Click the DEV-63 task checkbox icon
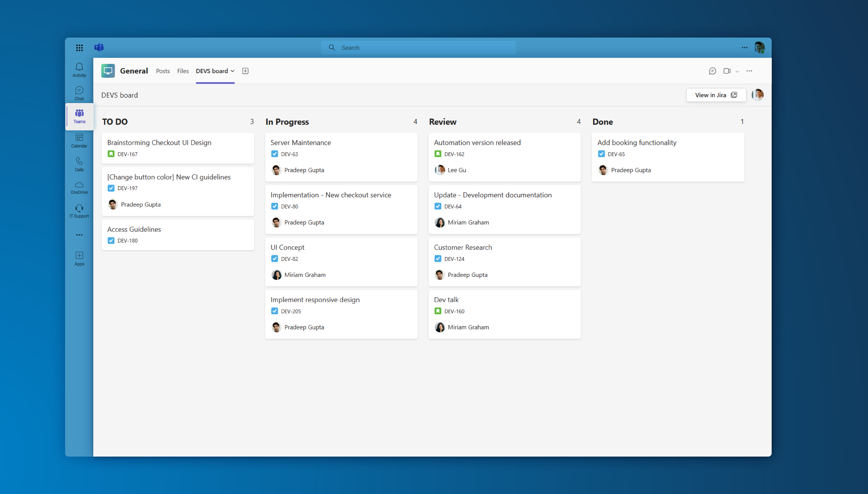 (x=274, y=154)
